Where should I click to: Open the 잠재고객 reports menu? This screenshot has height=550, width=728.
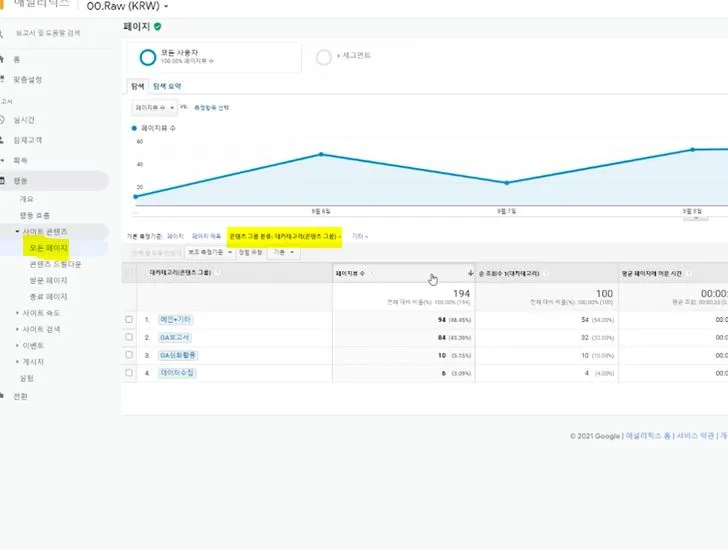pyautogui.click(x=27, y=140)
